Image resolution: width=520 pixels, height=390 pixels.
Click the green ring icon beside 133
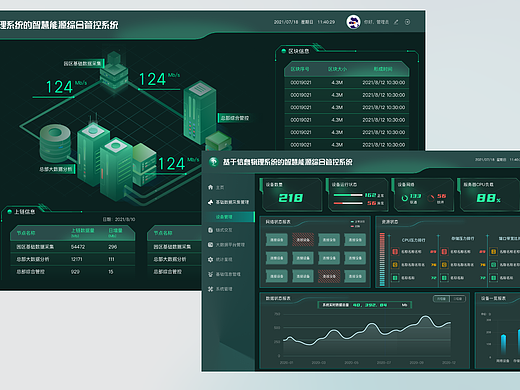point(405,198)
